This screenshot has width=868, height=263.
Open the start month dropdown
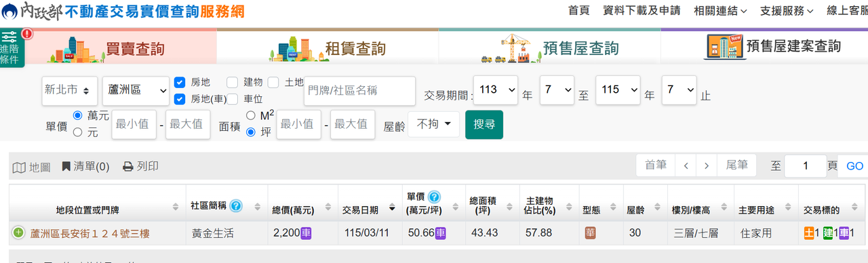pos(557,90)
